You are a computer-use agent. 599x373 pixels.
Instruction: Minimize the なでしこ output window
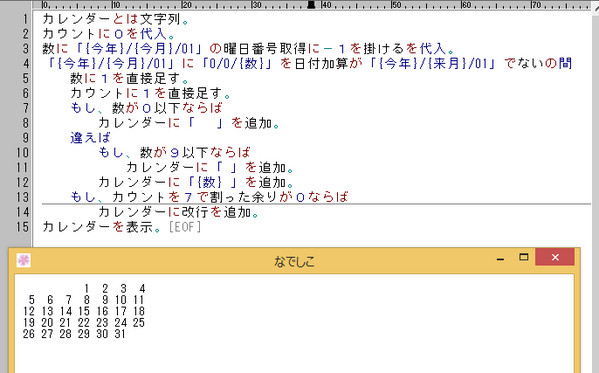tap(500, 259)
